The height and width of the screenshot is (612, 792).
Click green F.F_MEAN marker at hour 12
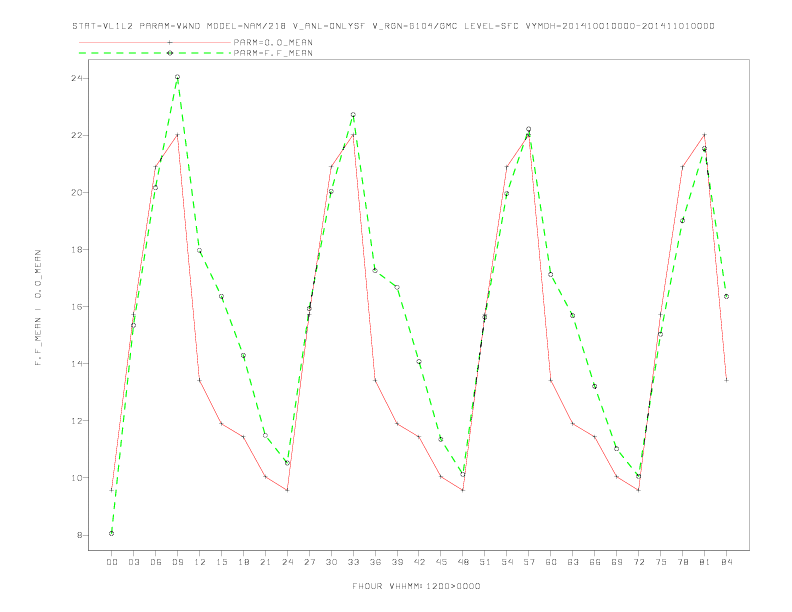pos(200,250)
